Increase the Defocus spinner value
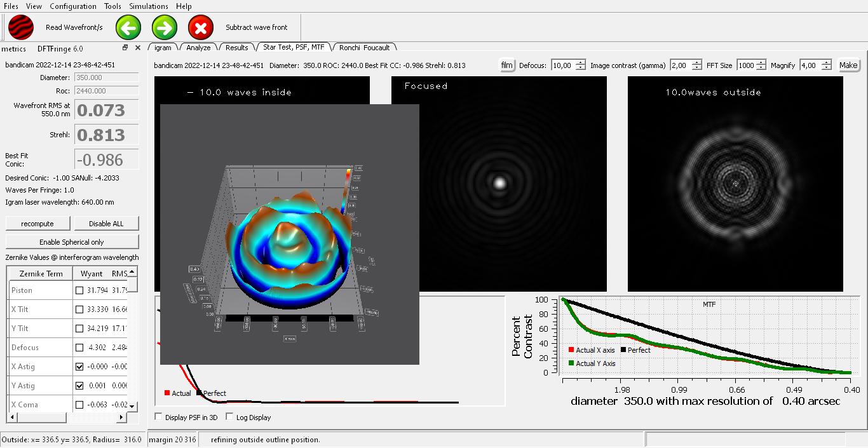Image resolution: width=868 pixels, height=448 pixels. (580, 62)
